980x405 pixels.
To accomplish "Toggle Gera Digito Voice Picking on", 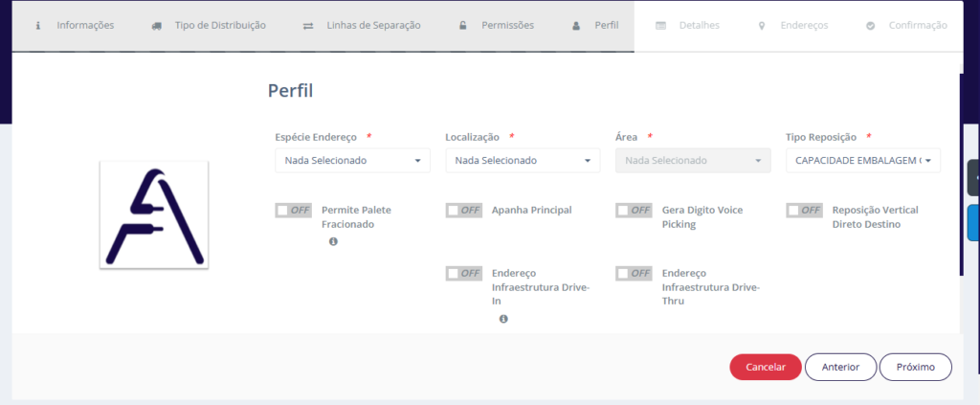I will coord(634,210).
